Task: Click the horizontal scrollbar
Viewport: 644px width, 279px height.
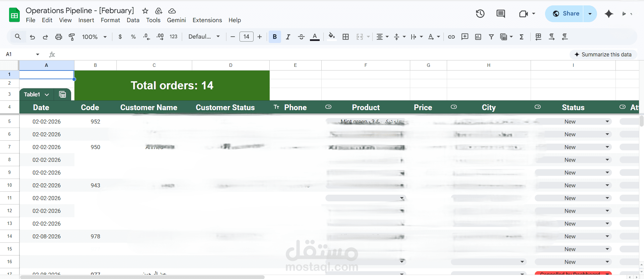Action: click(x=142, y=277)
